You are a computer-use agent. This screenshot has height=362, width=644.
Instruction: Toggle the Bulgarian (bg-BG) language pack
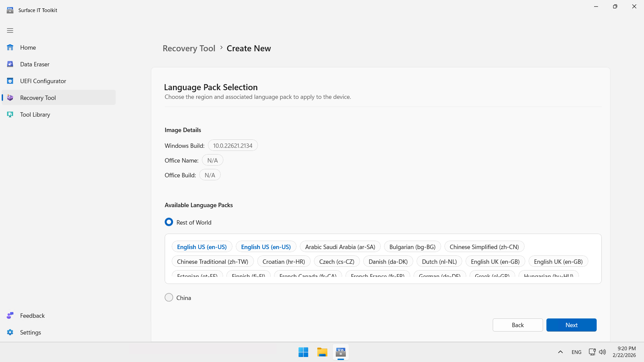[x=412, y=247]
